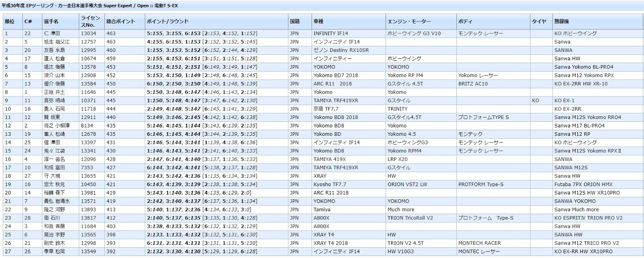Click the round points starting 5:155, 3:155, 6:153
The width and height of the screenshot is (644, 258).
pyautogui.click(x=202, y=33)
